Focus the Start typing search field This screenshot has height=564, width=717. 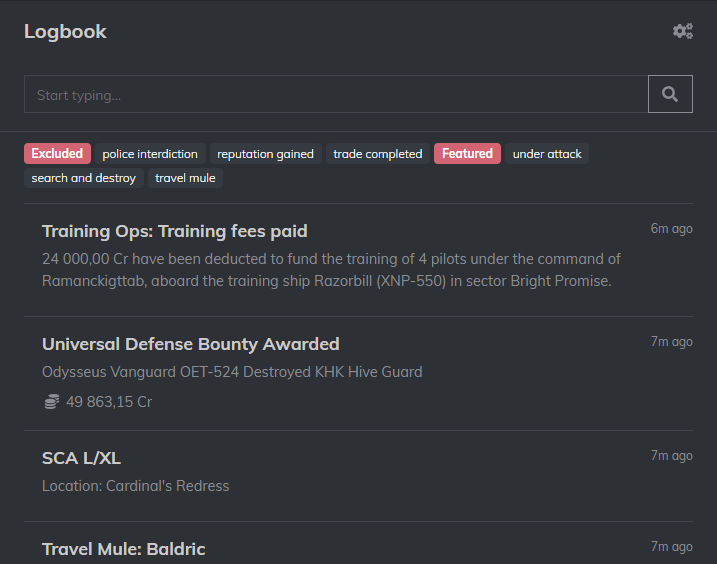[x=336, y=94]
